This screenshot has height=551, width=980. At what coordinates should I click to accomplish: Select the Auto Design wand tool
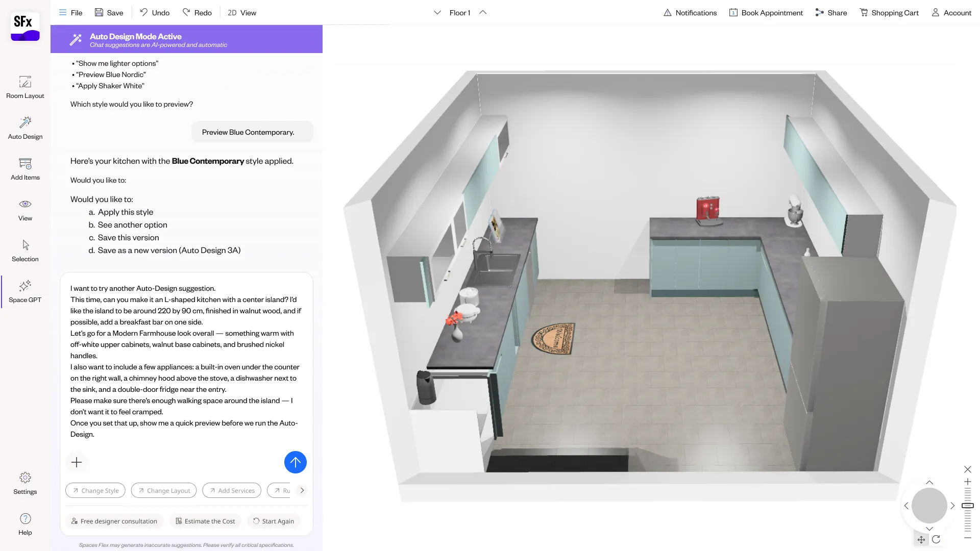pyautogui.click(x=25, y=128)
